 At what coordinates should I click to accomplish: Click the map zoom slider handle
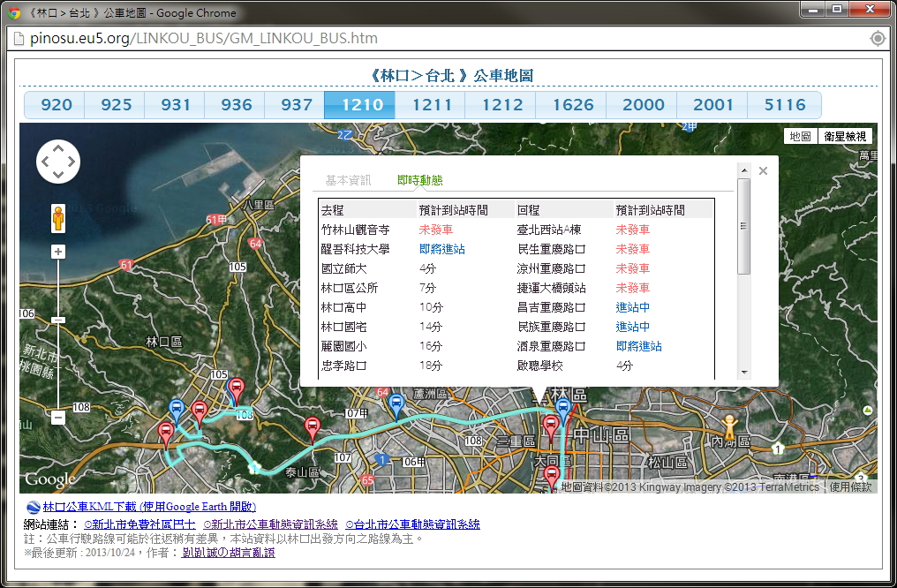(x=58, y=320)
